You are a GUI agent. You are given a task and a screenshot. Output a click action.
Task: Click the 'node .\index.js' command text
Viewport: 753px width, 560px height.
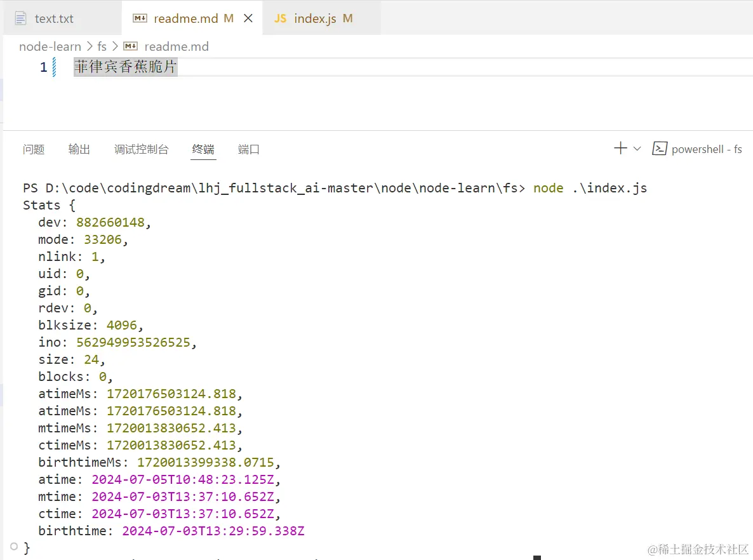pos(590,189)
